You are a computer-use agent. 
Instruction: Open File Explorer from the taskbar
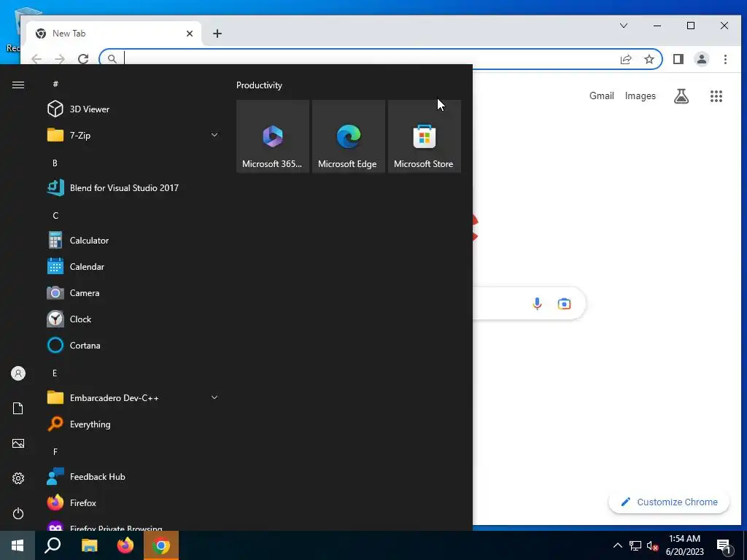point(89,545)
